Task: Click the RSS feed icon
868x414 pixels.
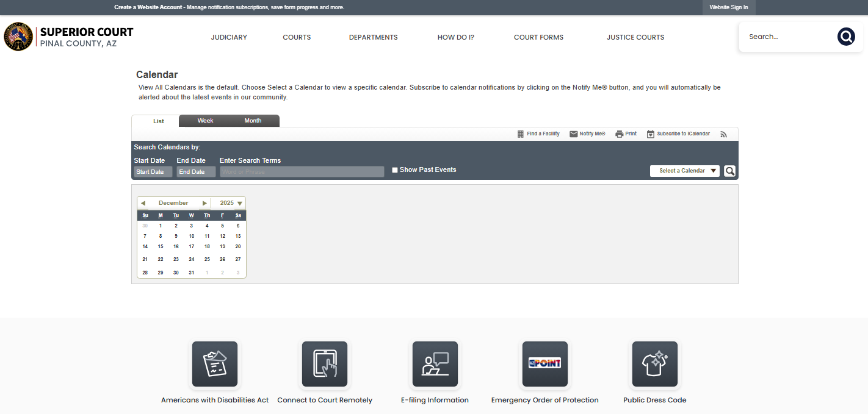Action: (723, 134)
